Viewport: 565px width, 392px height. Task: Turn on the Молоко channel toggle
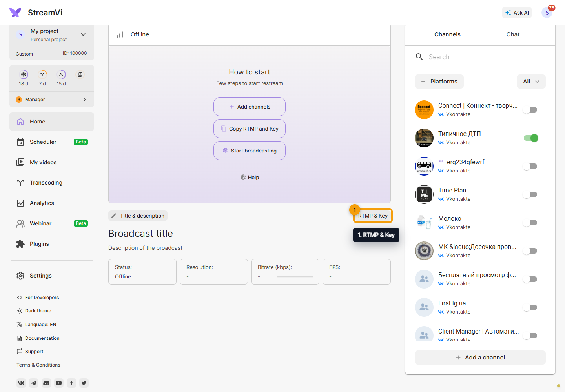530,223
